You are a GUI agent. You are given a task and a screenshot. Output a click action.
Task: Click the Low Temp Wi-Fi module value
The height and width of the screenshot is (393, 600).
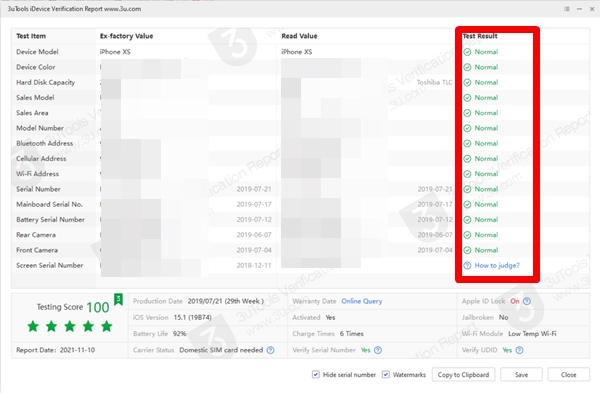[x=532, y=334]
